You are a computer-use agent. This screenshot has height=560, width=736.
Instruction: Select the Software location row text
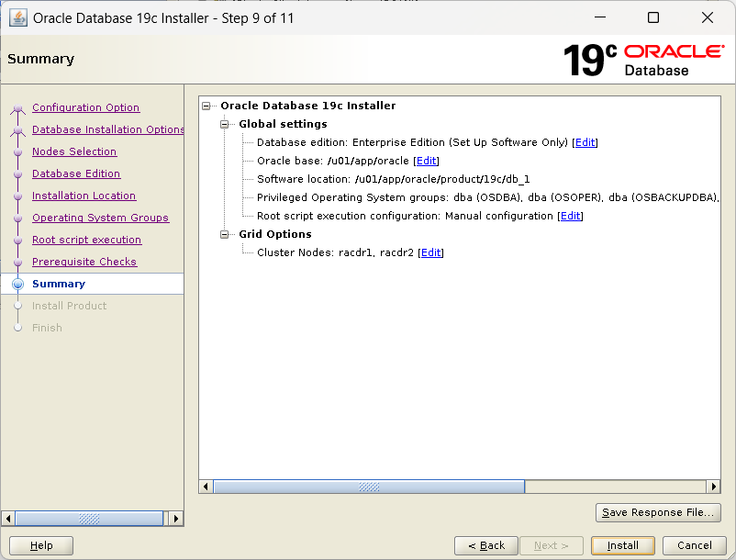(394, 179)
